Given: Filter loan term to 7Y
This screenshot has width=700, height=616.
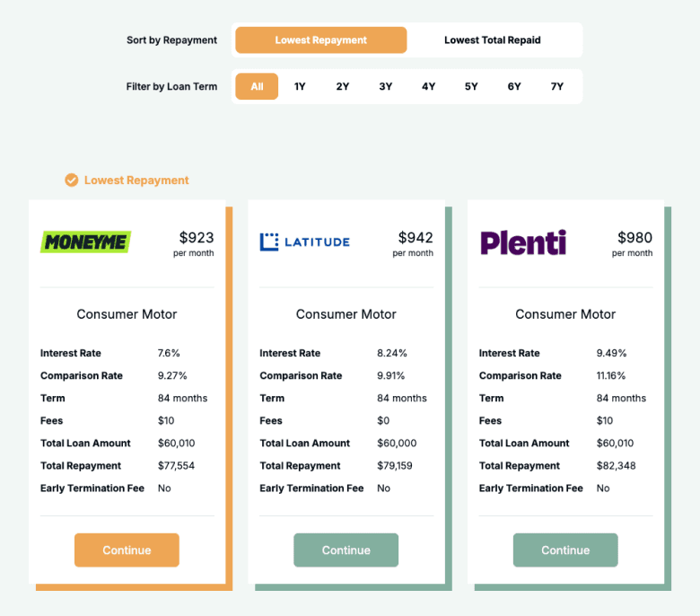Looking at the screenshot, I should (x=557, y=87).
